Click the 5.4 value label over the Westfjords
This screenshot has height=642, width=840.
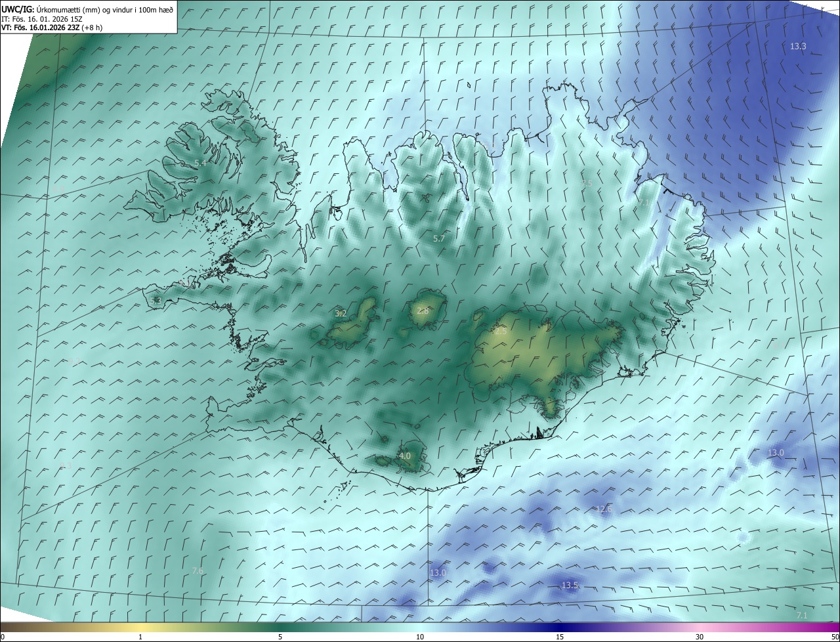[x=200, y=163]
